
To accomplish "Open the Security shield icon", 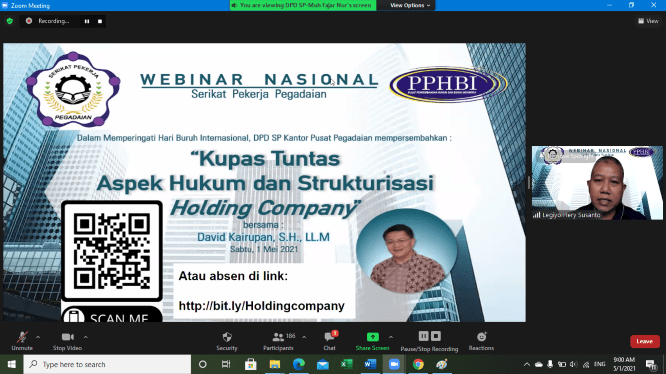I will point(227,337).
